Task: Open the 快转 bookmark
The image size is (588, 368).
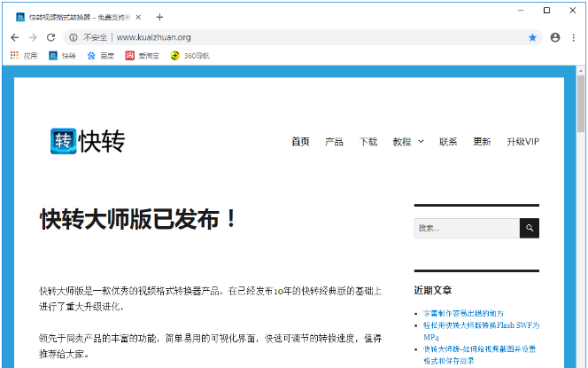Action: [62, 56]
